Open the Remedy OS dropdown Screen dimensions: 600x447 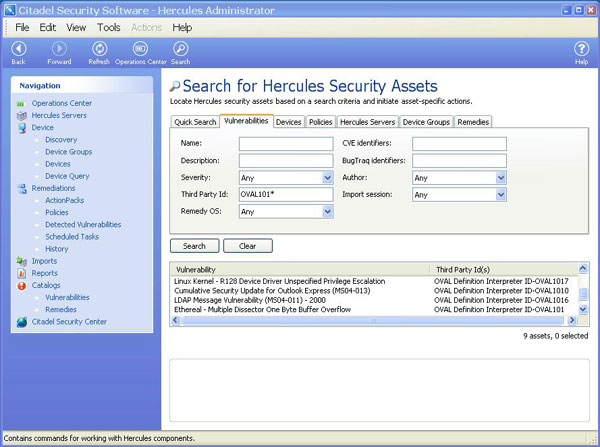pyautogui.click(x=327, y=212)
